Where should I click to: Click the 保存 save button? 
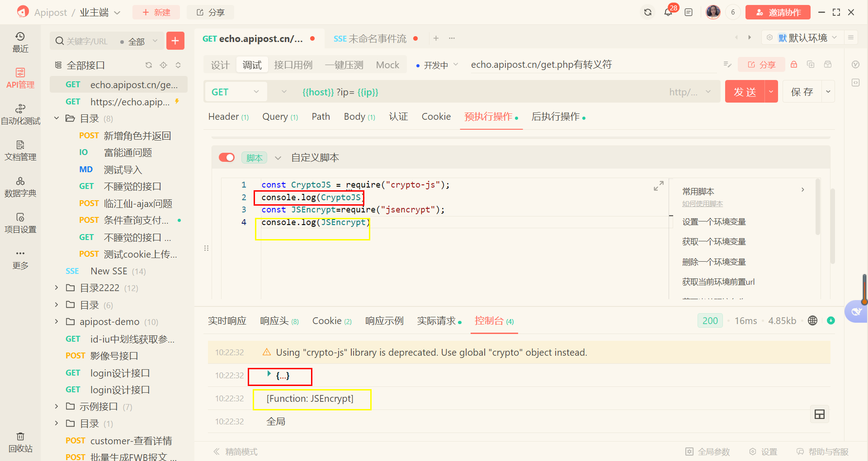tap(802, 92)
